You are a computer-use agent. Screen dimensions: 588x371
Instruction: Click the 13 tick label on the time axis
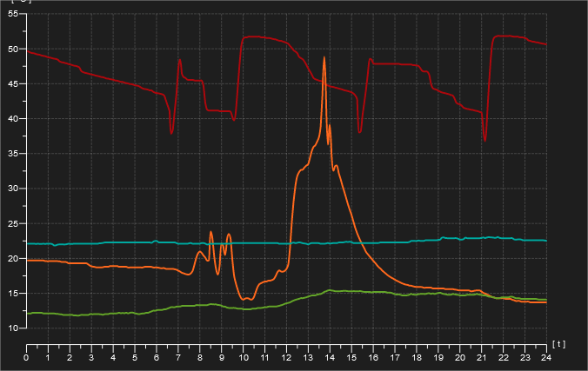tap(308, 358)
